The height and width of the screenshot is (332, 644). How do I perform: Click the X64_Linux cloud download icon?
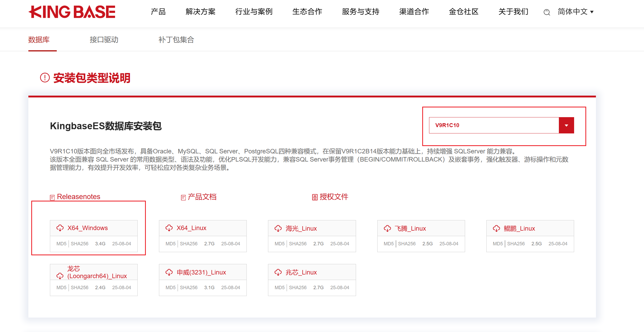point(169,228)
